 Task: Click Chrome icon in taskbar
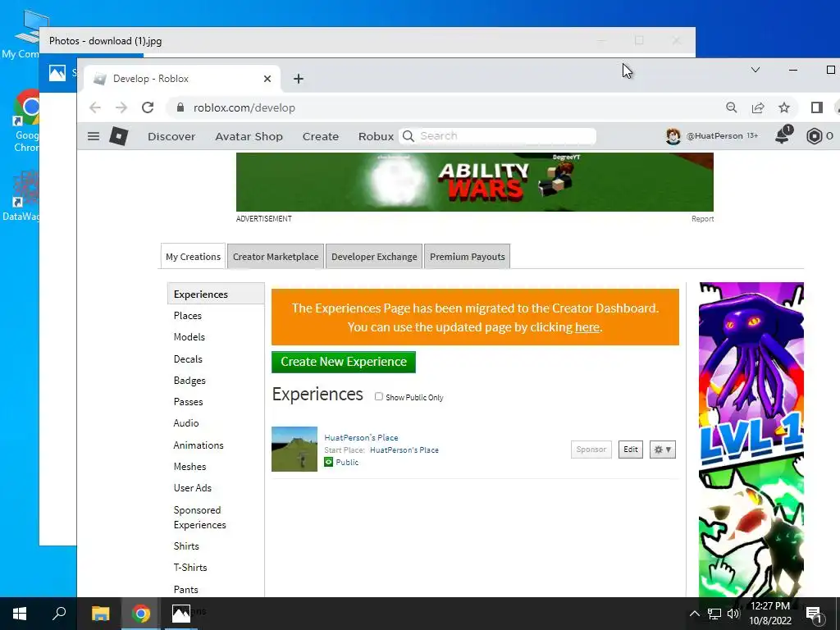141,614
